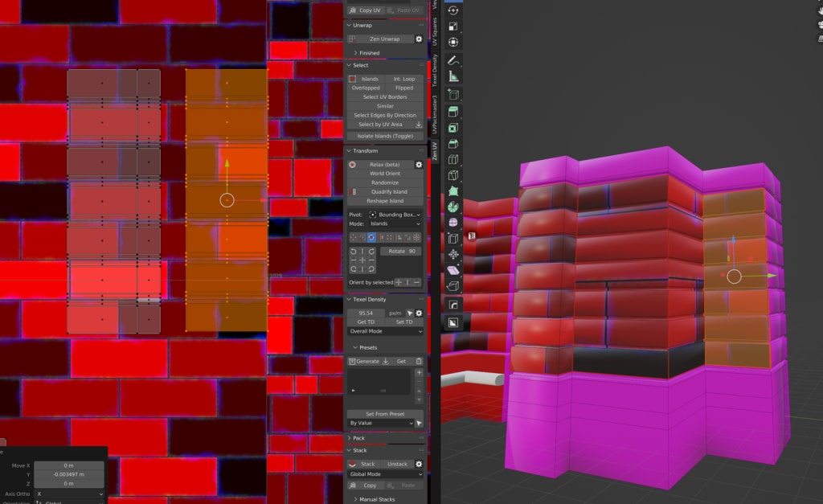Switch to the Zen UV sidebar tab
The height and width of the screenshot is (504, 823).
click(435, 150)
